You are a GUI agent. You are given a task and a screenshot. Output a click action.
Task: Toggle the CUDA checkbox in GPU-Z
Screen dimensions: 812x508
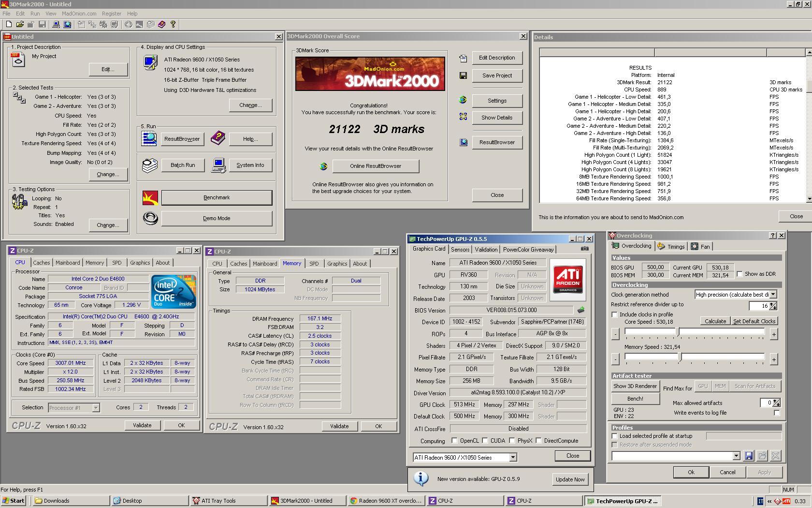(485, 441)
